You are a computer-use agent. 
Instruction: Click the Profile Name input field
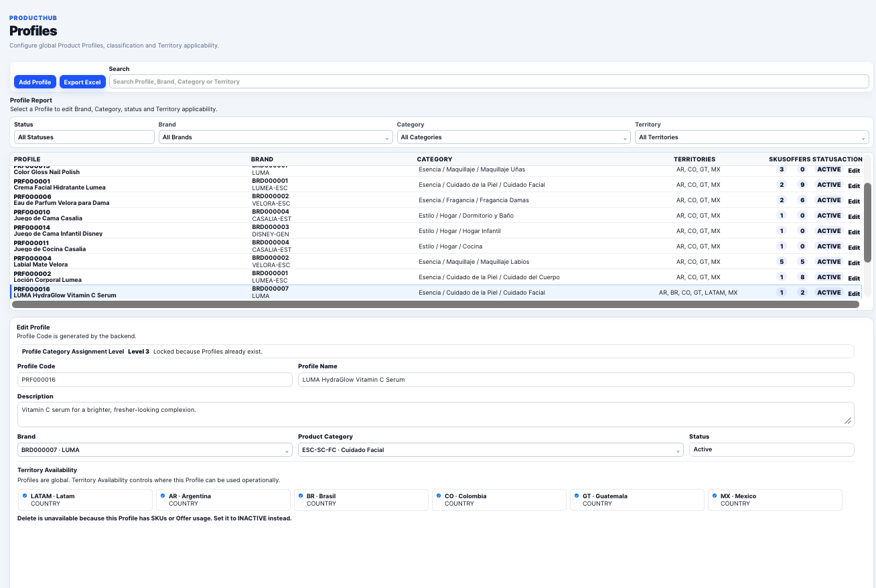tap(576, 380)
